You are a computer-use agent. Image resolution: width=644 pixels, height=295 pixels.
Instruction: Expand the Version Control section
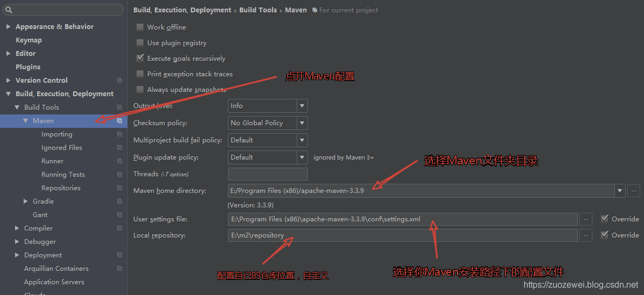point(8,81)
